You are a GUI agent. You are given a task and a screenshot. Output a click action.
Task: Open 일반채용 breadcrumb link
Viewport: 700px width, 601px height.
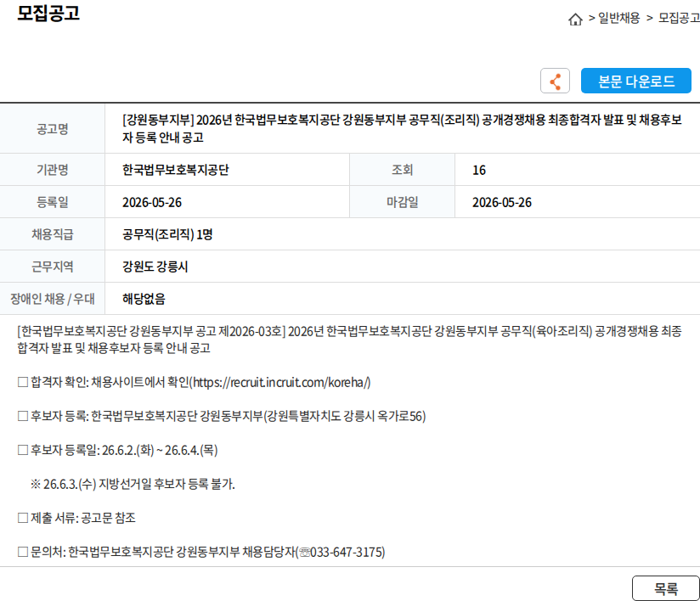pos(618,18)
